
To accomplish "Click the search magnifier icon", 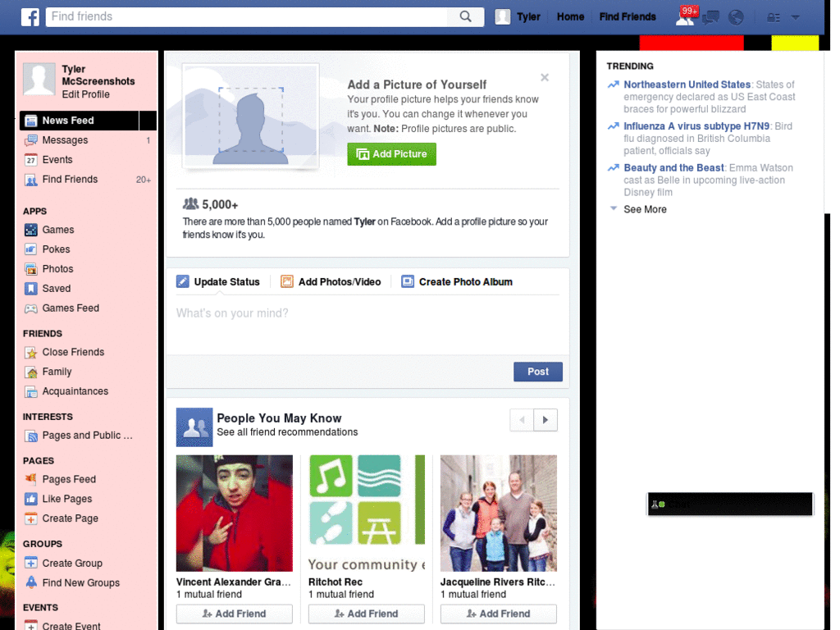I will coord(466,16).
